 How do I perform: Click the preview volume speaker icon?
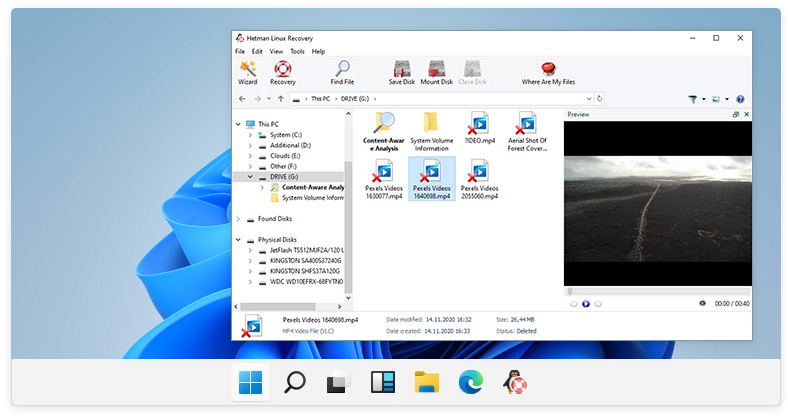pyautogui.click(x=702, y=303)
